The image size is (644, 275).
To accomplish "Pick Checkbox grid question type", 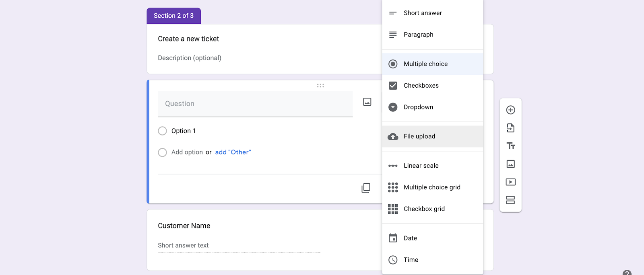I will point(432,209).
